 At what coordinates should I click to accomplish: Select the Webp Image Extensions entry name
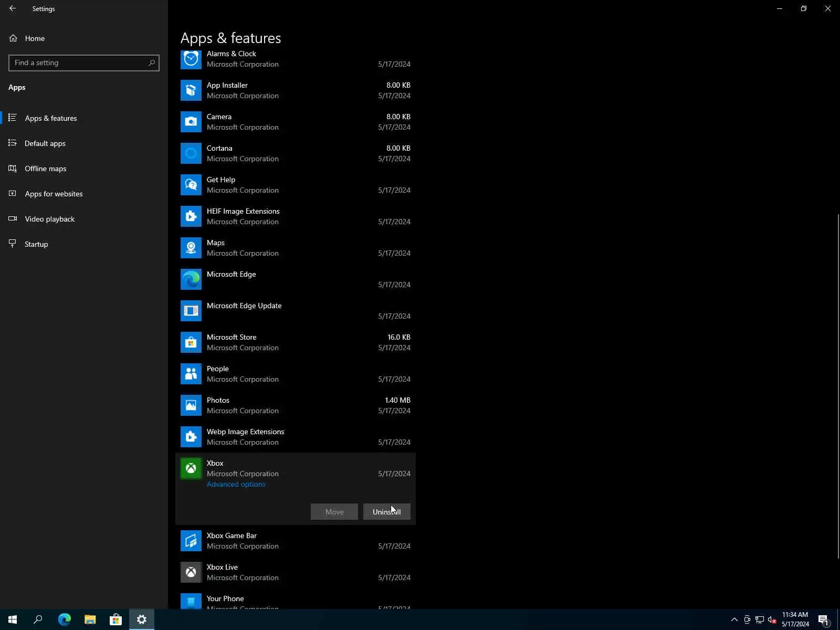(245, 432)
